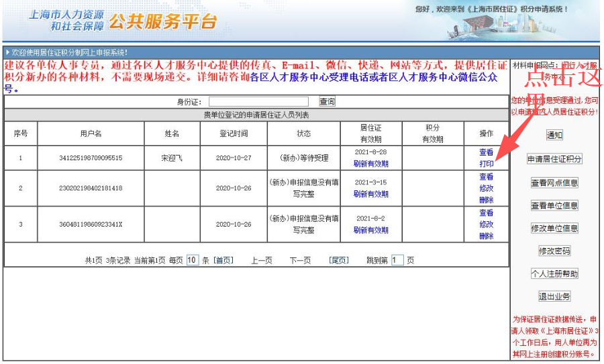The image size is (604, 364).
Task: Open 个人注册帮助
Action: pos(554,274)
